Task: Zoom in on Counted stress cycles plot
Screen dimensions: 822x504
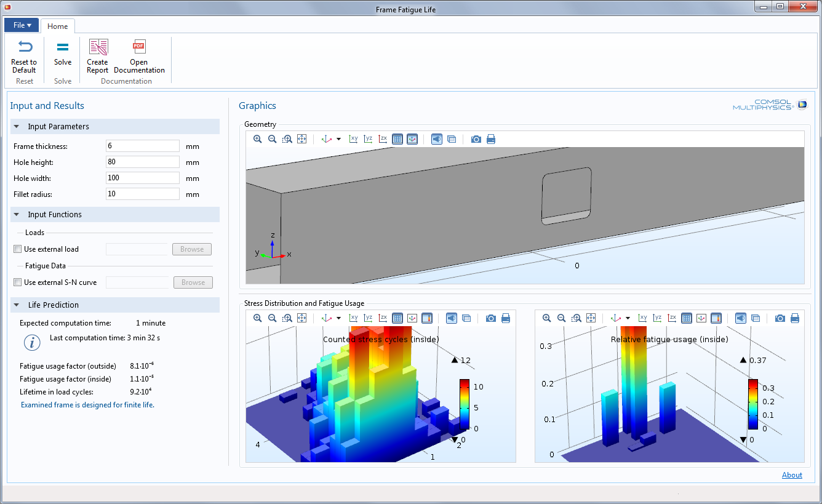Action: tap(258, 318)
